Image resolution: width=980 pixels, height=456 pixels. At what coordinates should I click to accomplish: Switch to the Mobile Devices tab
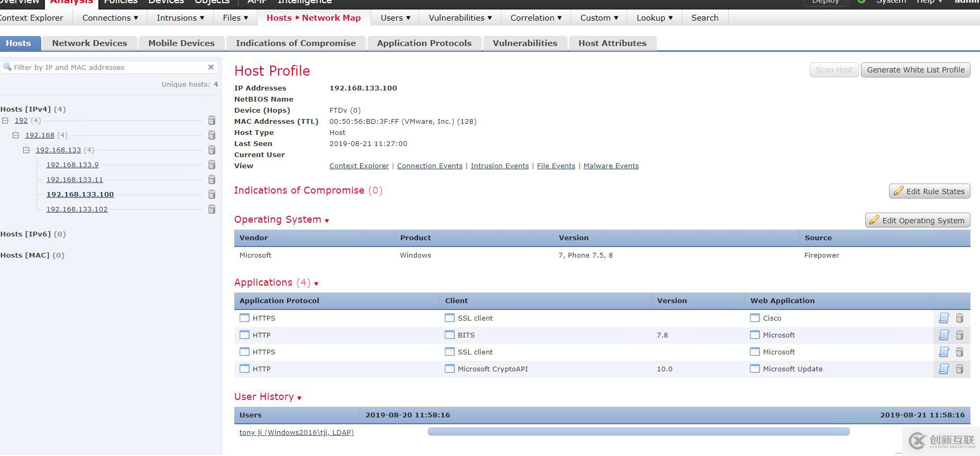[181, 43]
